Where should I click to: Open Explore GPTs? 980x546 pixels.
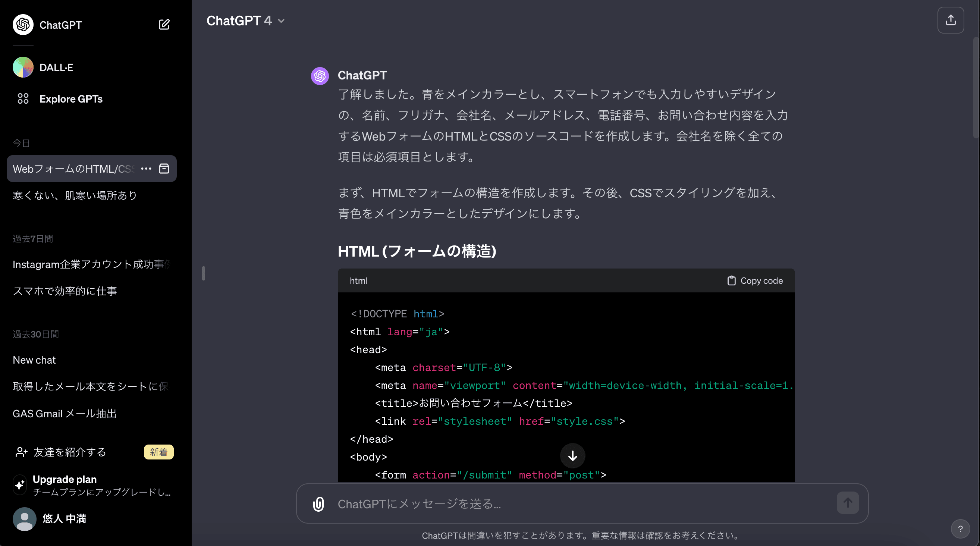pyautogui.click(x=71, y=99)
